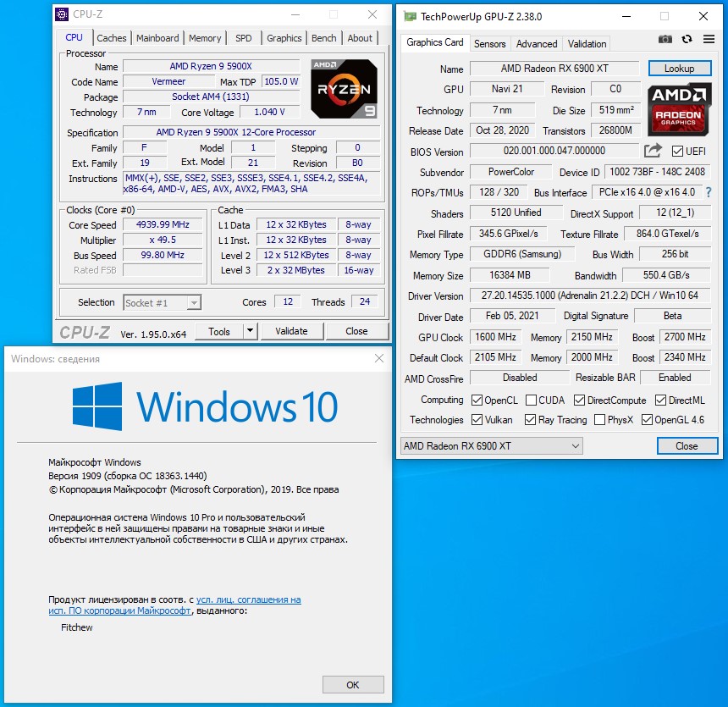
Task: Click the Validate button in CPU-Z
Action: pyautogui.click(x=291, y=331)
